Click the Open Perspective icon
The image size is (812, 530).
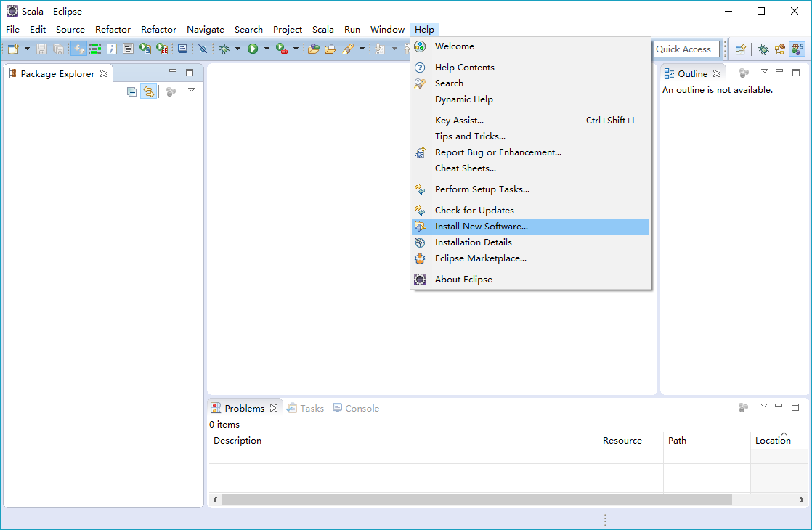click(x=740, y=49)
